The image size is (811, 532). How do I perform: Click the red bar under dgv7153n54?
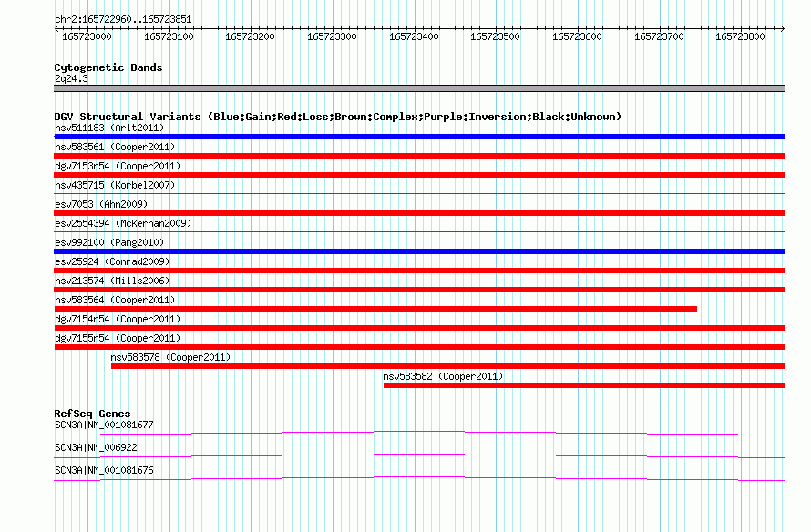[x=419, y=175]
